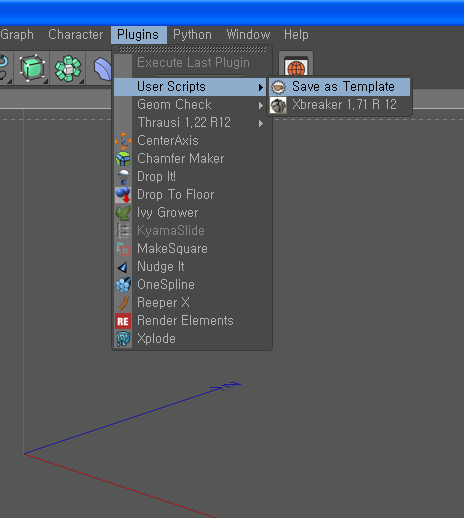Click the Drop It! parachute icon

coord(123,177)
